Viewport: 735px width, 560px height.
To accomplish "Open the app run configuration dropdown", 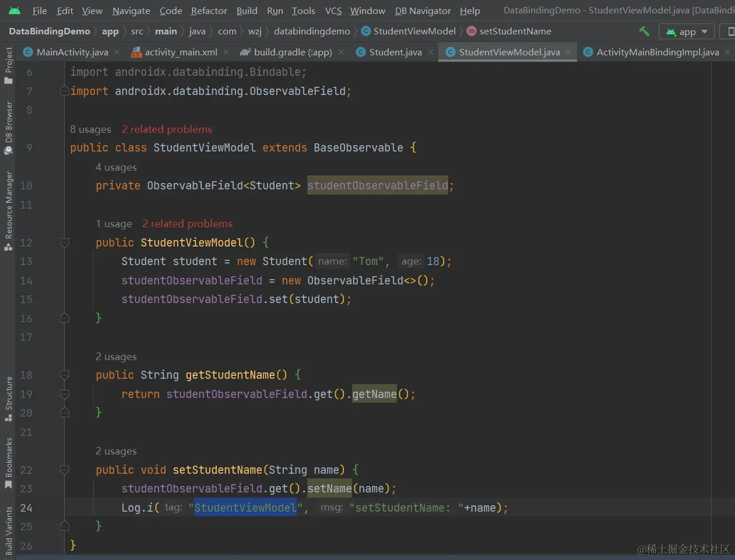I will click(687, 31).
